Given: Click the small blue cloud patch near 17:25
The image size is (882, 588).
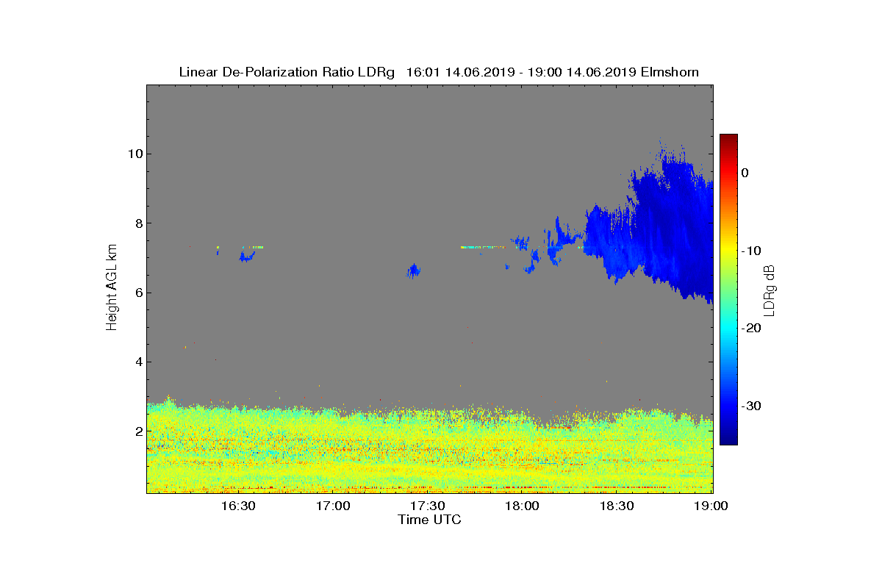Looking at the screenshot, I should 413,270.
